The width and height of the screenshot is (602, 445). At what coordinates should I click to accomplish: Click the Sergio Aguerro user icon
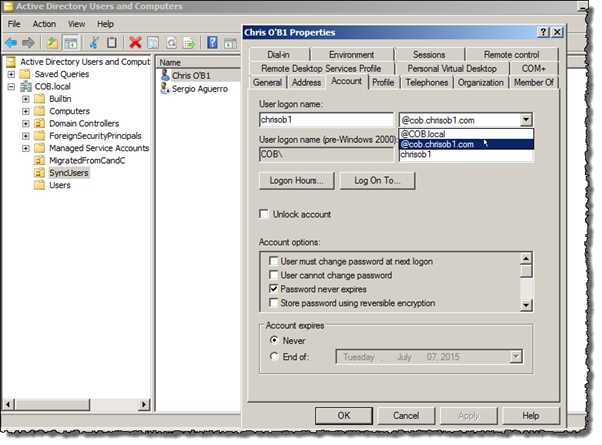(x=165, y=88)
